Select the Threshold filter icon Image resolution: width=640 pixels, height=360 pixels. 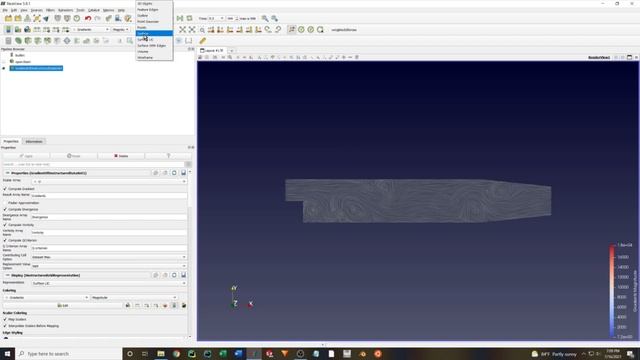coord(47,40)
